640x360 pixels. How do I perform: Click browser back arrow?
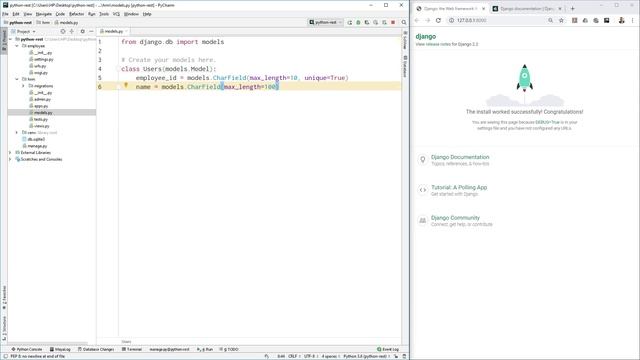pyautogui.click(x=417, y=20)
